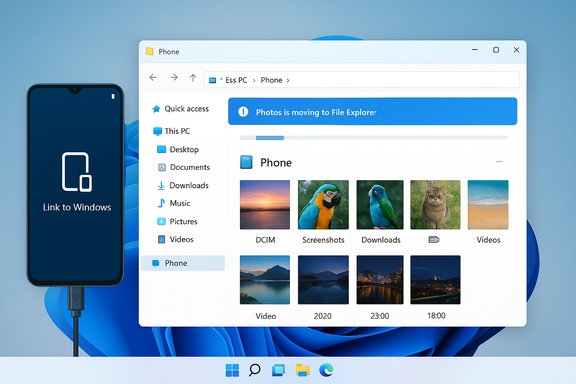
Task: Click the Documents icon in sidebar
Action: tap(162, 168)
